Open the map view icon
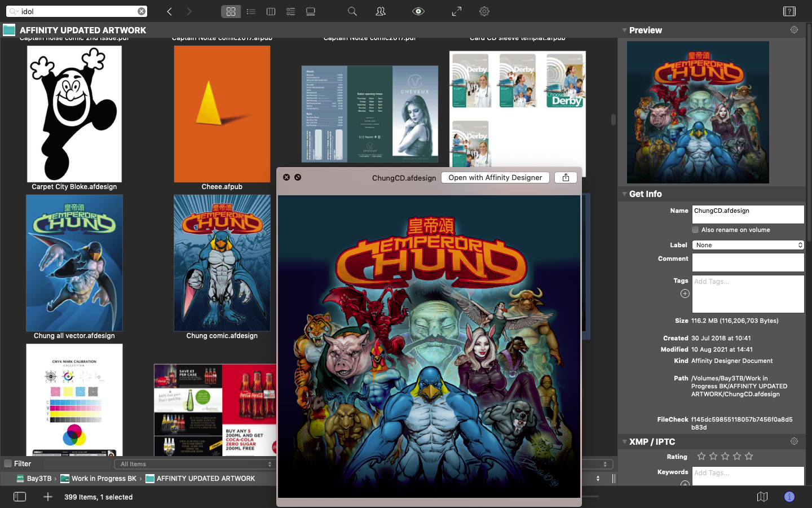Image resolution: width=812 pixels, height=508 pixels. click(x=762, y=497)
